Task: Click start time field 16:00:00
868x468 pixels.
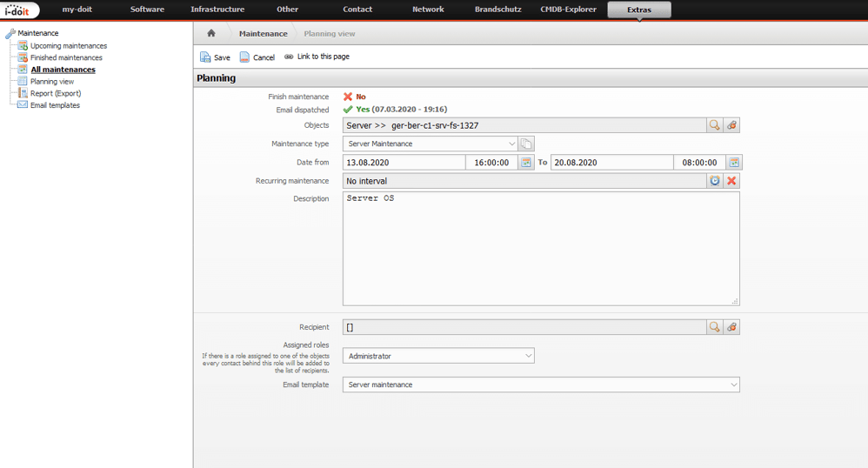Action: (491, 163)
